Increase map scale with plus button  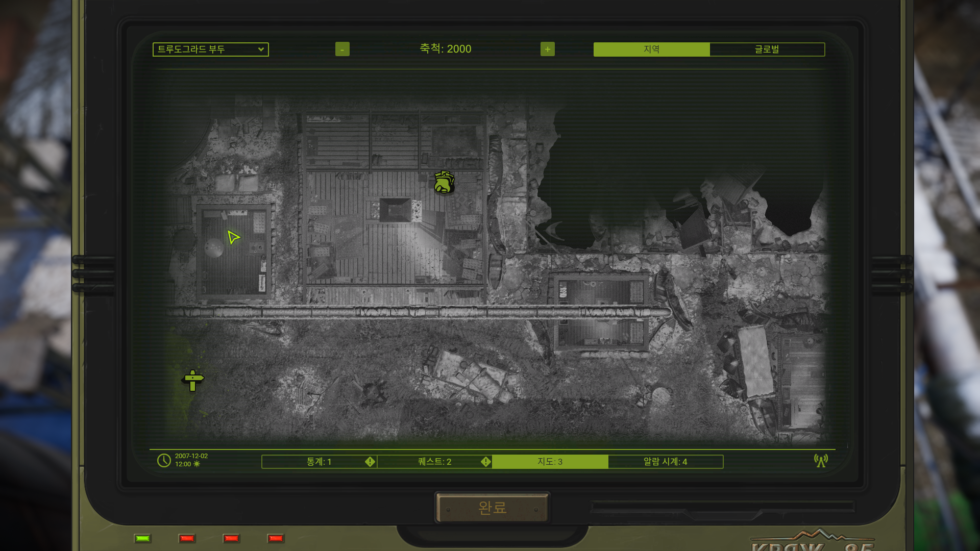coord(547,49)
